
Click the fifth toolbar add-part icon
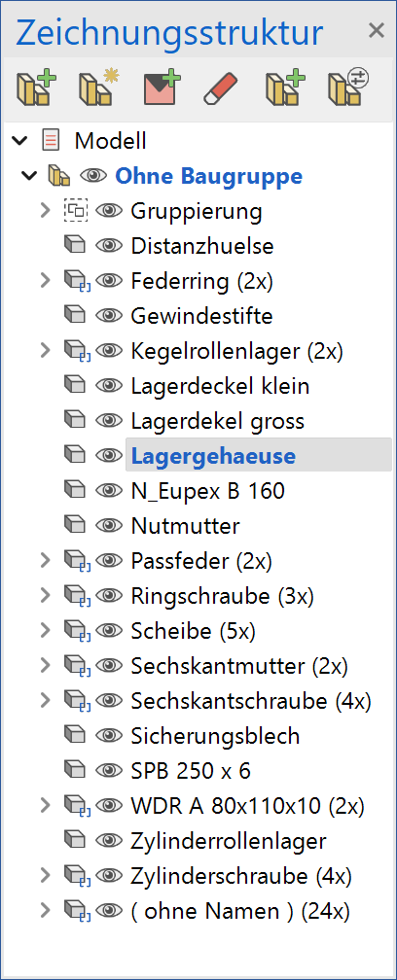pos(286,88)
